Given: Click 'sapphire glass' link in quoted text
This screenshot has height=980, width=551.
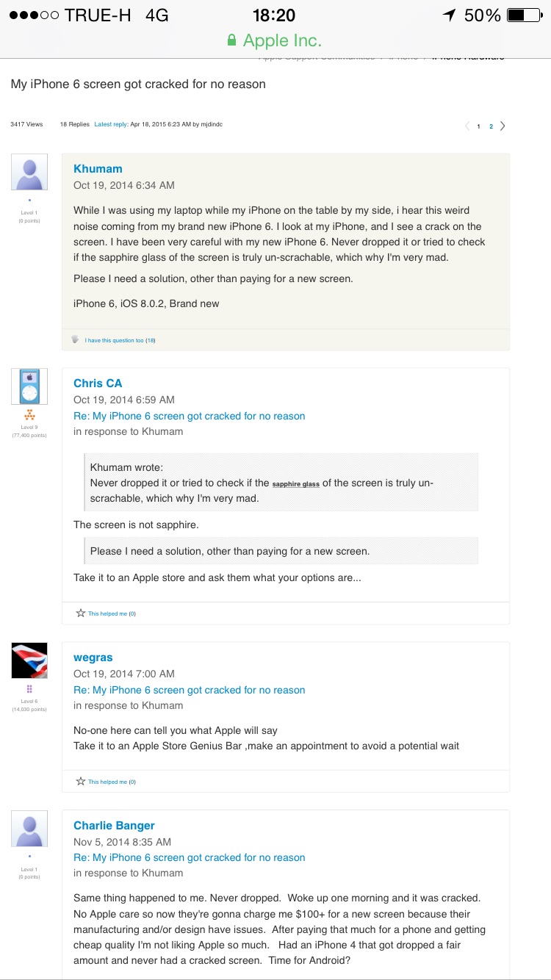Looking at the screenshot, I should (295, 484).
